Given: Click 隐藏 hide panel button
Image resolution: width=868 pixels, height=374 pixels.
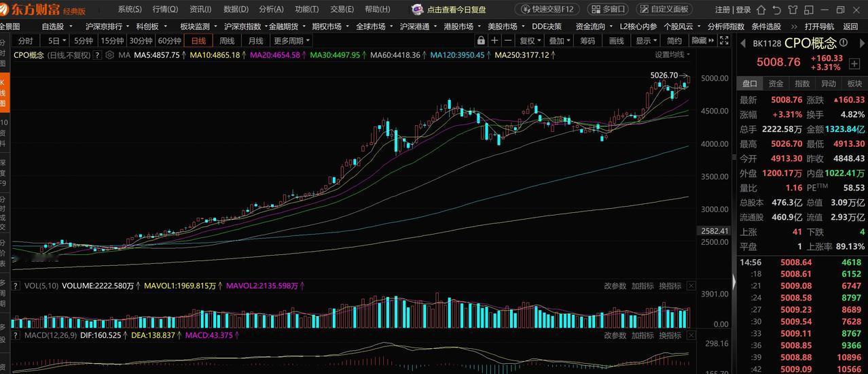Looking at the screenshot, I should point(702,40).
